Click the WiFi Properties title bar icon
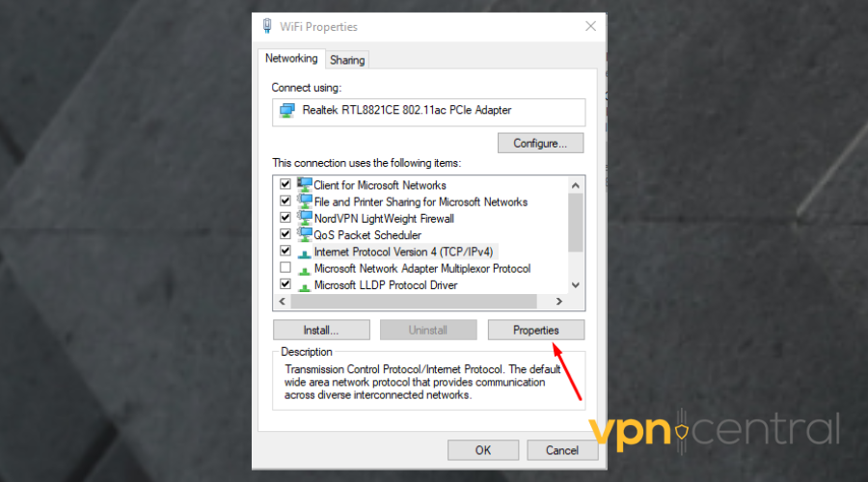The width and height of the screenshot is (868, 482). point(267,26)
